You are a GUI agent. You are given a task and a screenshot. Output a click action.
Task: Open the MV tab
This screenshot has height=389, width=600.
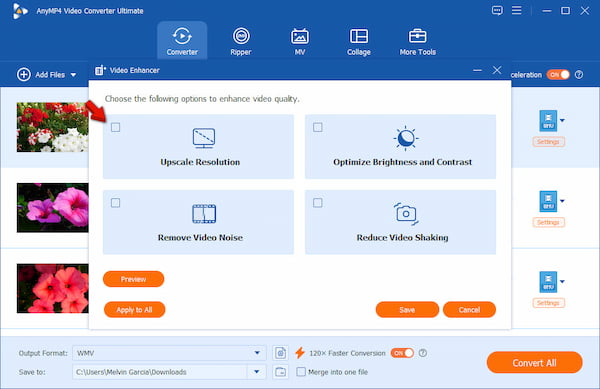(300, 41)
